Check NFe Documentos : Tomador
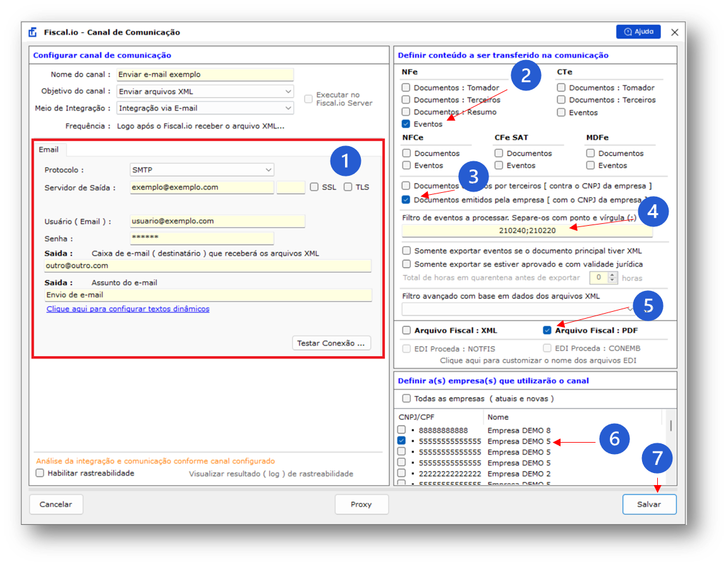The width and height of the screenshot is (728, 566). 406,87
